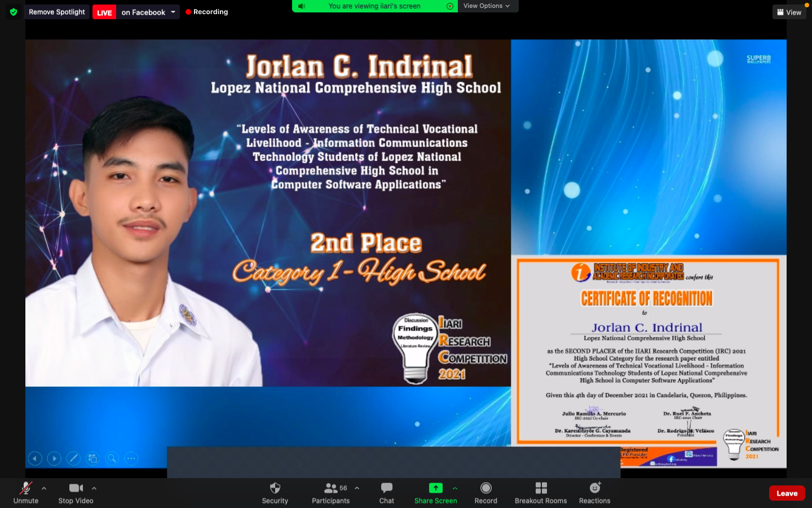Open the View layout menu
812x508 pixels.
pos(789,12)
